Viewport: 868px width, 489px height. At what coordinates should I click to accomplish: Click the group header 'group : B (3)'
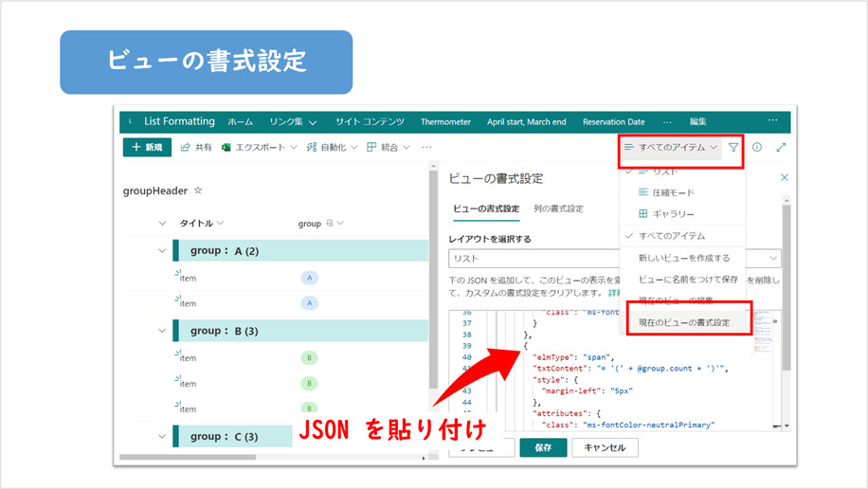tap(300, 331)
